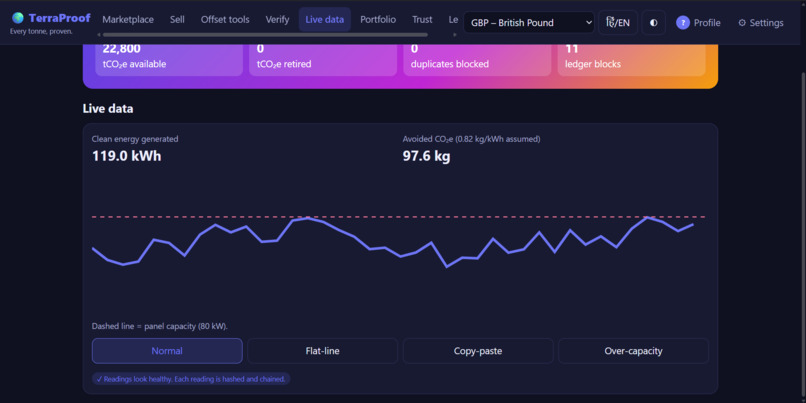This screenshot has height=403, width=806.
Task: Select the Normal readings mode button
Action: 167,351
